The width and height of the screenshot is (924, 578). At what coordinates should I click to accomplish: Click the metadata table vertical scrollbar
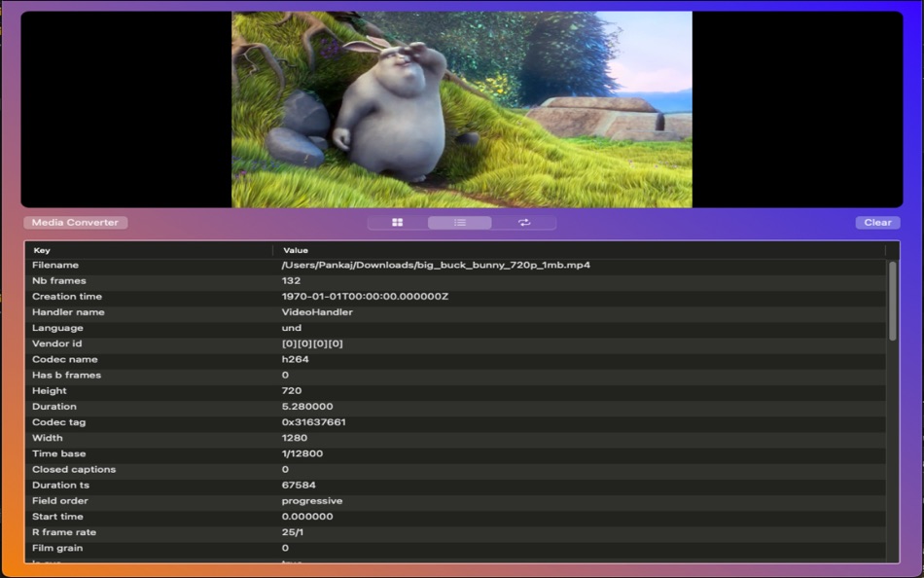click(x=892, y=302)
